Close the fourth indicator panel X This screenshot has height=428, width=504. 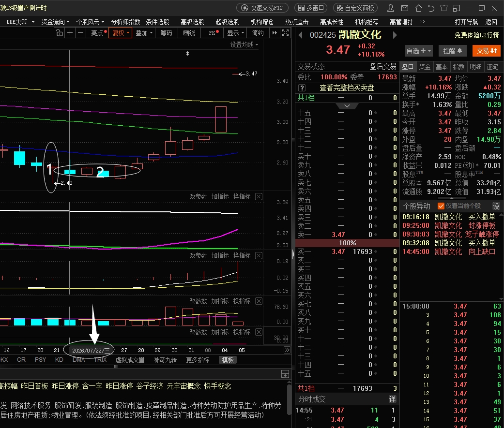(259, 332)
